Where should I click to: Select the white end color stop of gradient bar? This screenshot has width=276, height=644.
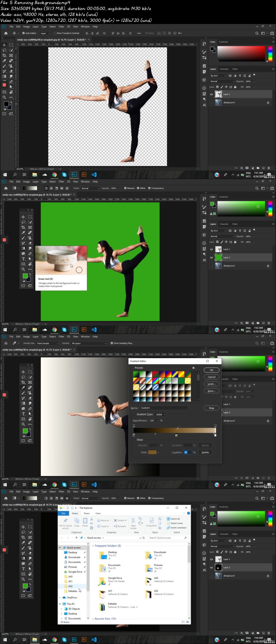tap(215, 435)
